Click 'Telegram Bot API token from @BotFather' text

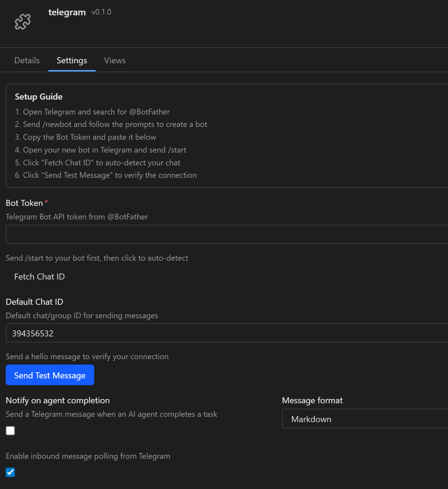click(x=77, y=217)
